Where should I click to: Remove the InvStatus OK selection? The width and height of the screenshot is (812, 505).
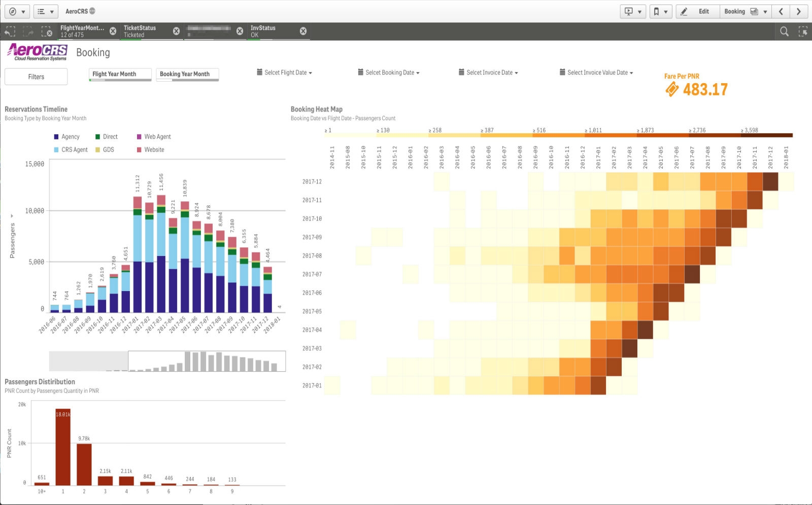point(303,31)
